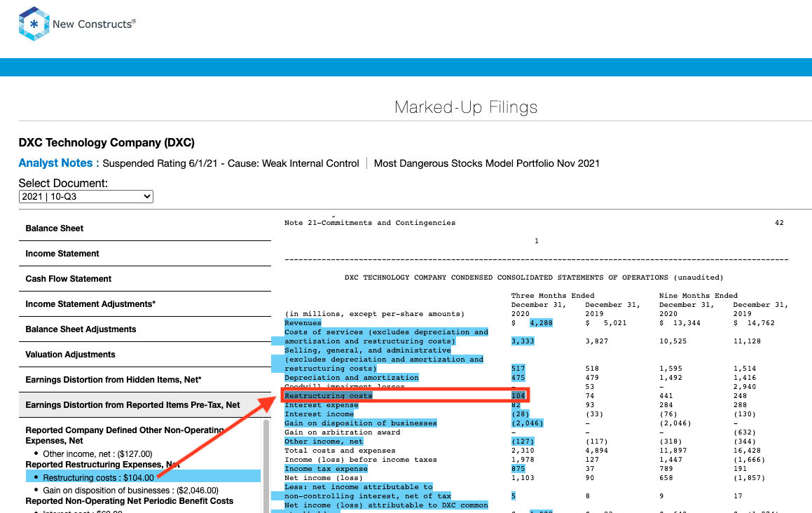Screen dimensions: 812x513
Task: Click Reported Company Defined Other Non-Operating Expenses heading
Action: [x=125, y=435]
